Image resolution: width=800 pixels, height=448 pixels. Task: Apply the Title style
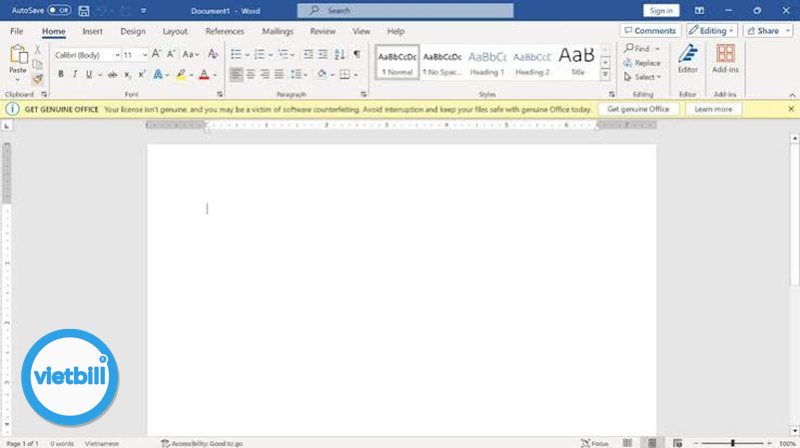pos(577,62)
